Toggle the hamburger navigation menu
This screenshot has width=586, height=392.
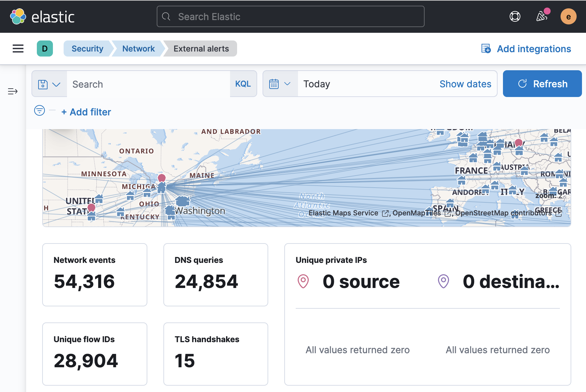pos(18,48)
